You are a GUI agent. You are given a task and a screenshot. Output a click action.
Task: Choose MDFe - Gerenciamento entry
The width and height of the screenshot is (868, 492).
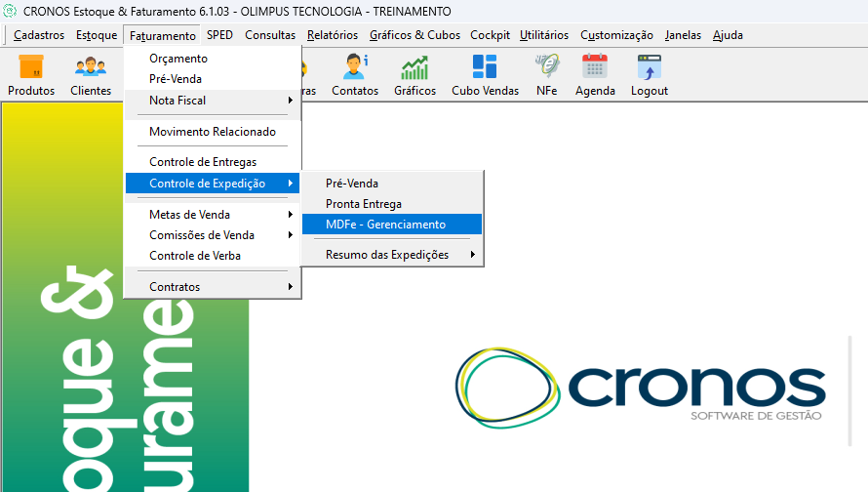point(392,225)
